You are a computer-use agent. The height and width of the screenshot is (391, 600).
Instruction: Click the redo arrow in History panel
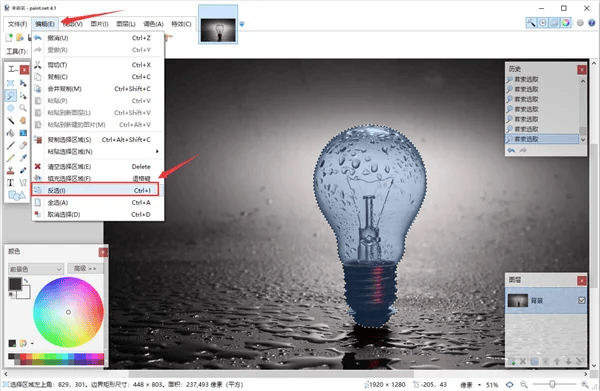(523, 151)
